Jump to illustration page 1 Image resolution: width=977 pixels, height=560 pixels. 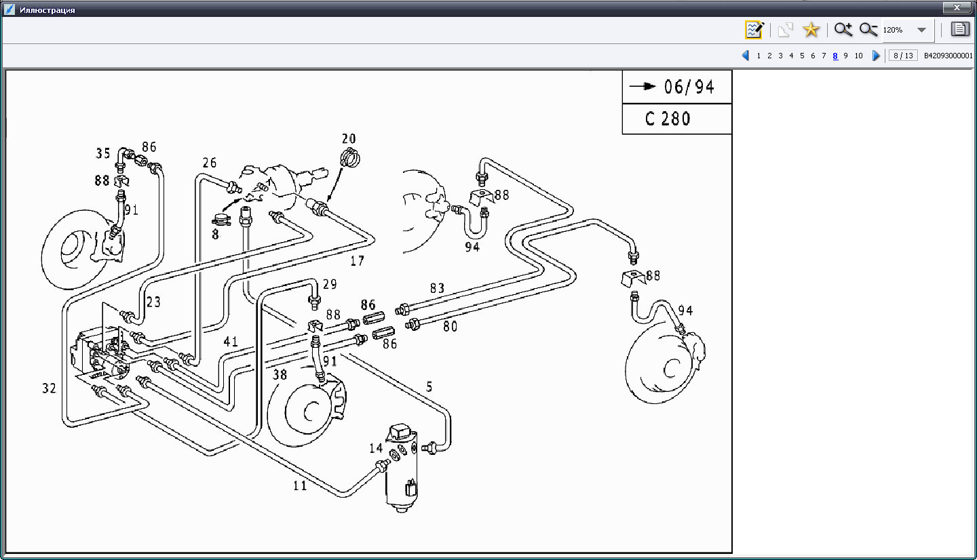pos(759,56)
